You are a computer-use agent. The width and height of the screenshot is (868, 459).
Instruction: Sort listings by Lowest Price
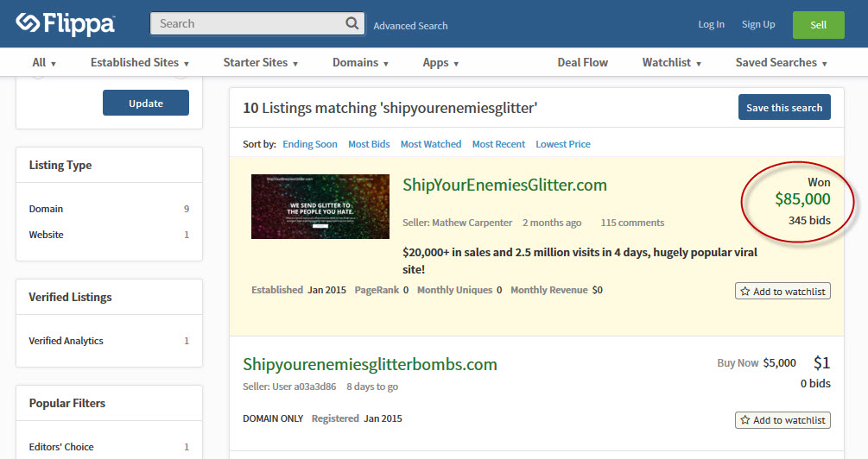coord(563,144)
